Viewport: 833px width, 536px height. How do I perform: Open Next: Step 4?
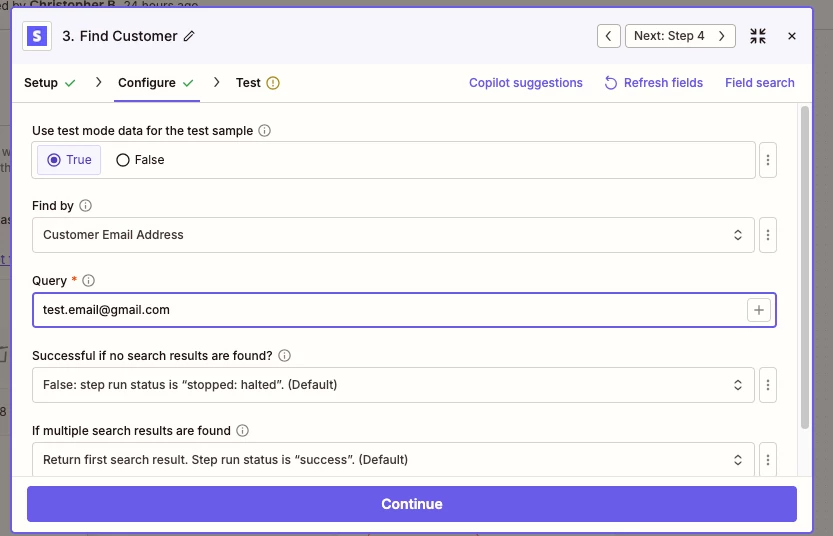[x=680, y=36]
